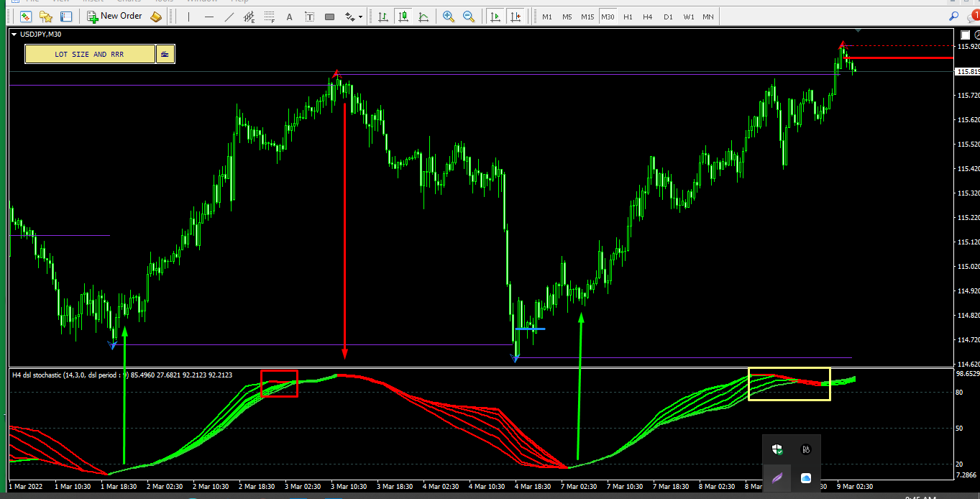This screenshot has height=499, width=980.
Task: Click the 1 Mar 2022 date label
Action: 26,487
